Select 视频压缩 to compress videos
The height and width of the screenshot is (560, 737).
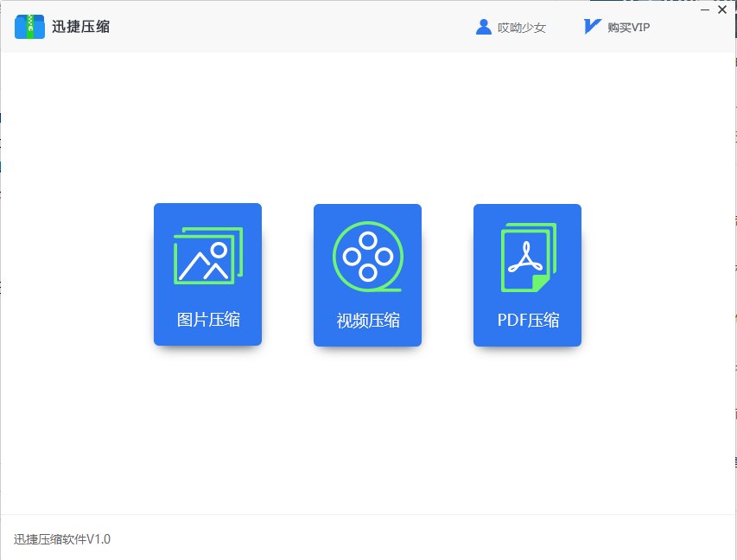pyautogui.click(x=367, y=275)
